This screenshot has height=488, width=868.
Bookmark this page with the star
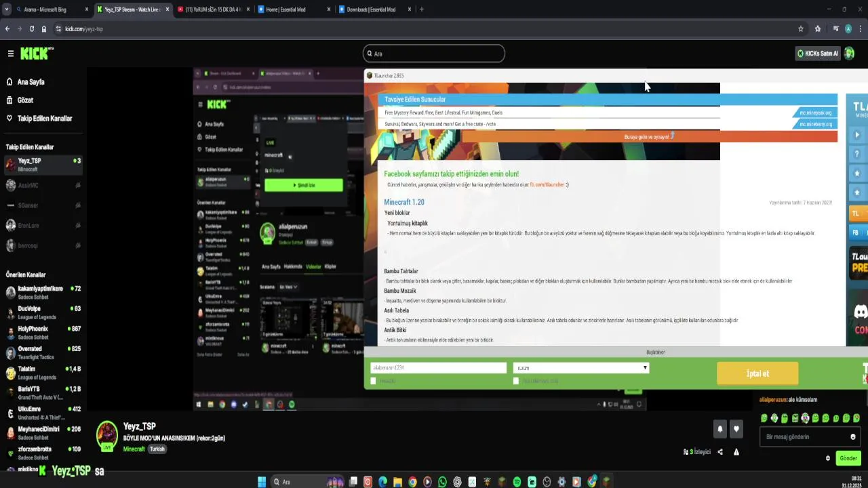tap(801, 29)
